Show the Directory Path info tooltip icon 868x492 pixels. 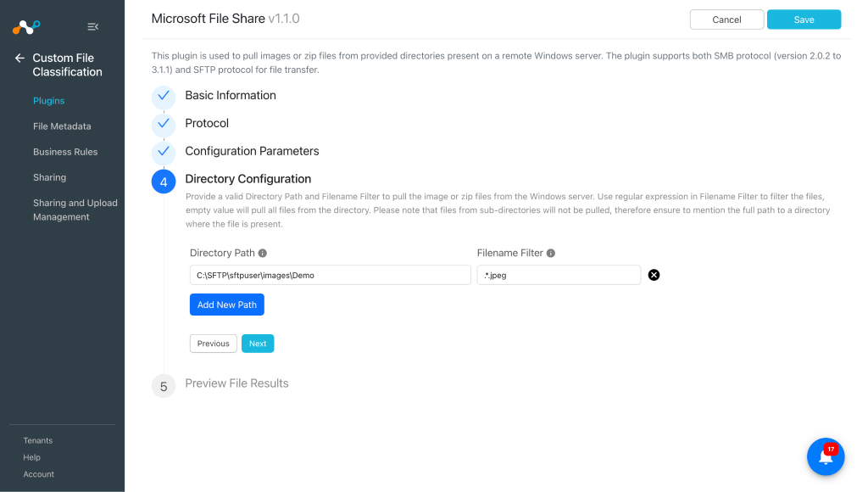[263, 253]
